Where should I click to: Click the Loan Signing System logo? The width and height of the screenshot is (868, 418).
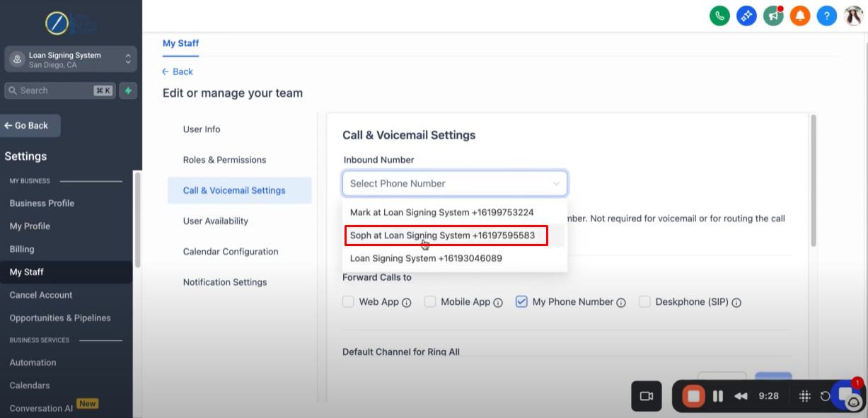click(71, 23)
